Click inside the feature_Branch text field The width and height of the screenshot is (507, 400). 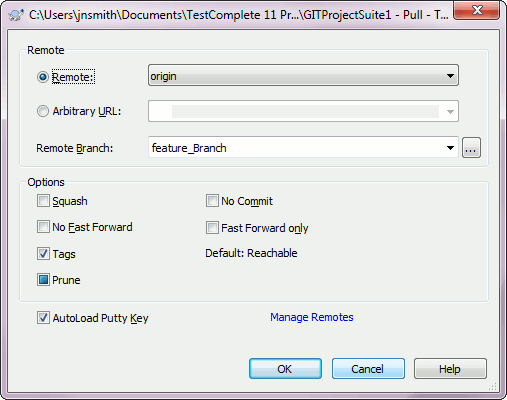tap(295, 147)
